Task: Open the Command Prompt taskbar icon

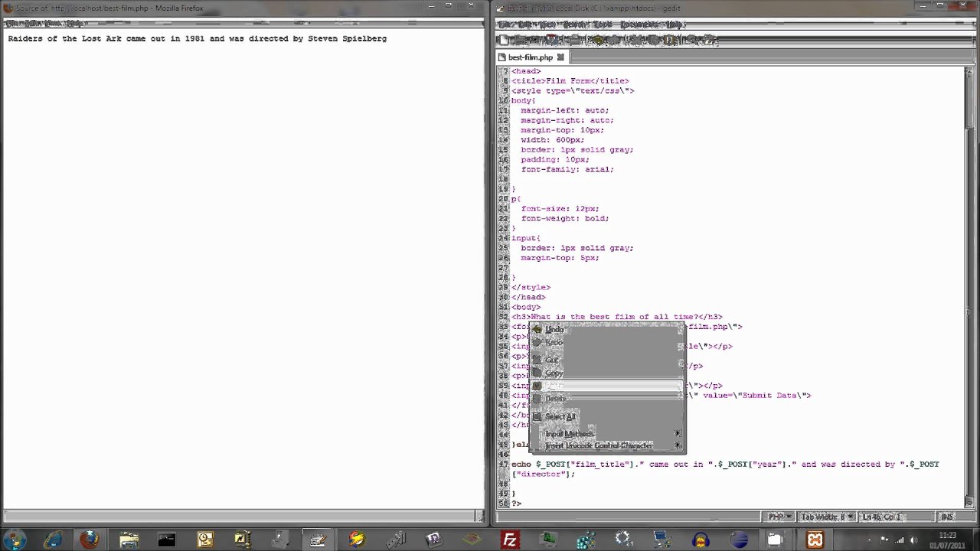Action: (166, 540)
